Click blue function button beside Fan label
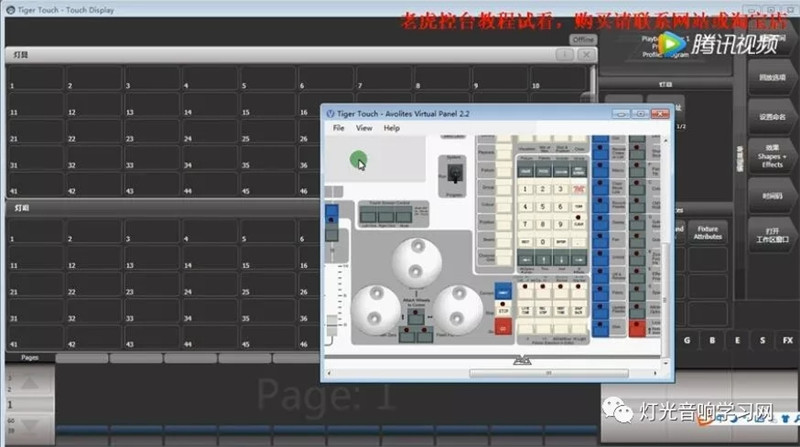Screen dimensions: 800x447 click(601, 239)
